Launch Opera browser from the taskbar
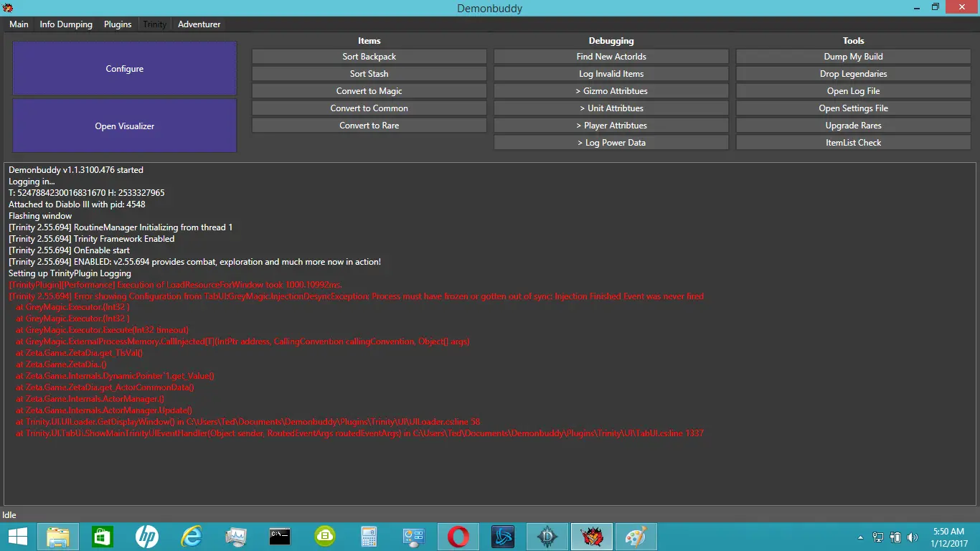The width and height of the screenshot is (980, 551). tap(458, 537)
